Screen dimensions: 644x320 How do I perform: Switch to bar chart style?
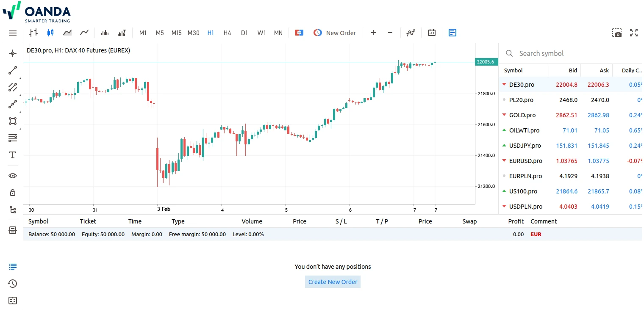tap(33, 33)
